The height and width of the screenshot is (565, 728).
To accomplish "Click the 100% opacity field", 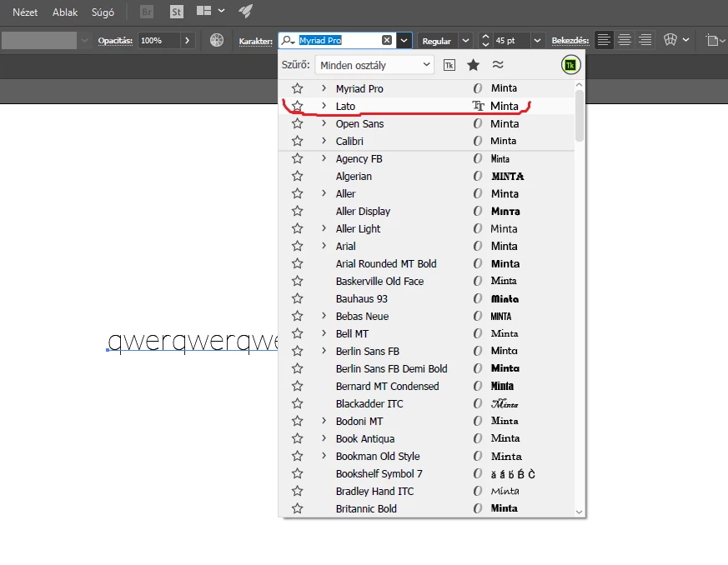I will point(159,40).
